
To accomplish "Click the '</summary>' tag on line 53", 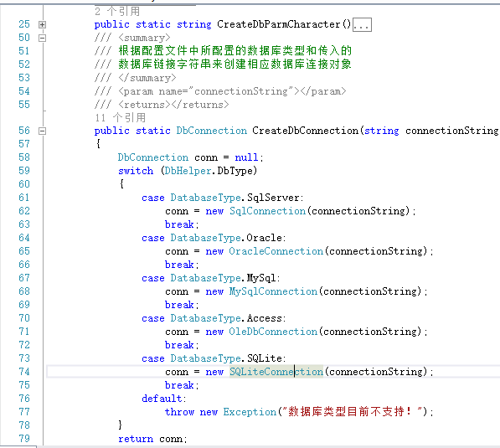I will (x=147, y=78).
